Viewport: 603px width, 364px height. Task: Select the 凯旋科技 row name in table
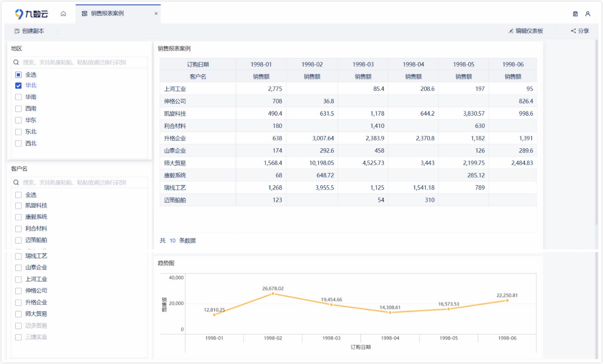pos(175,114)
